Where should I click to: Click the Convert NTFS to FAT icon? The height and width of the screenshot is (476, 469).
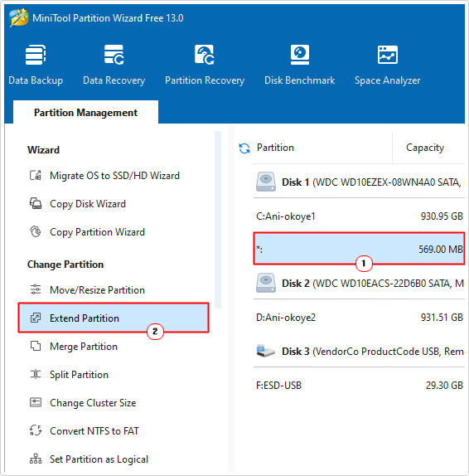36,430
